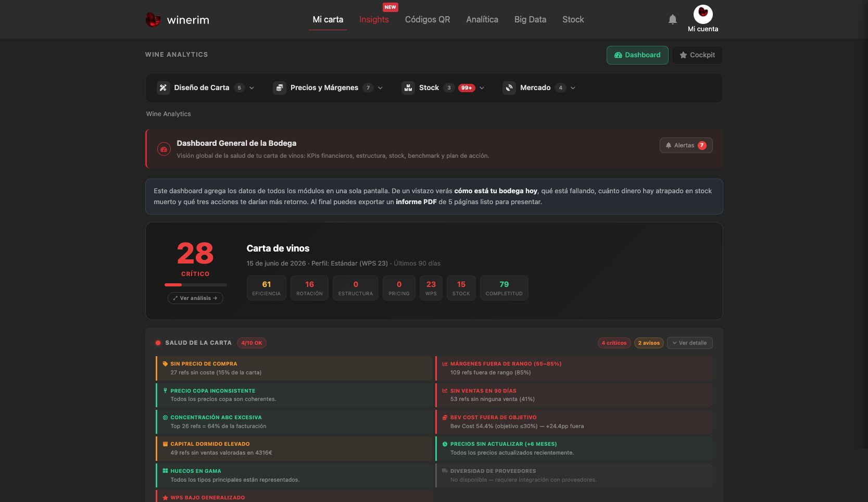
Task: Click the 'Carta de vinos' heading
Action: pos(278,248)
